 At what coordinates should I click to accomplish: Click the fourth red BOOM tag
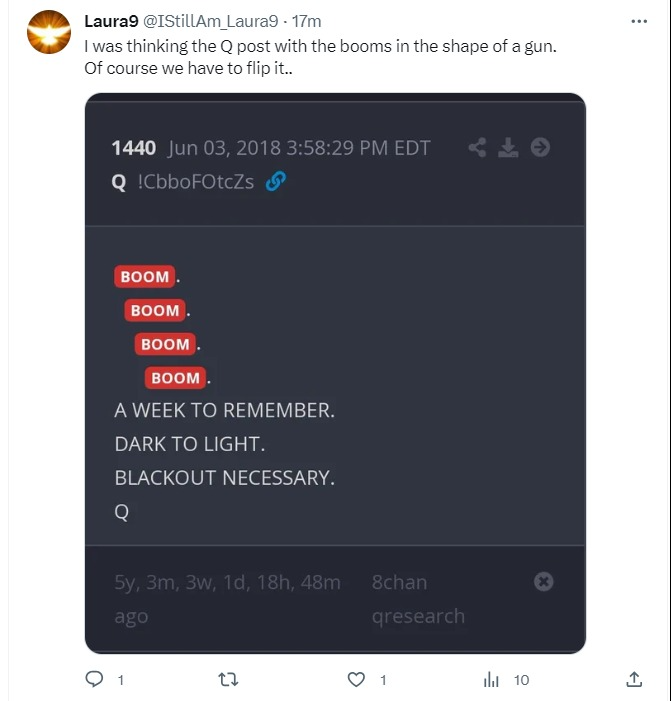[175, 378]
